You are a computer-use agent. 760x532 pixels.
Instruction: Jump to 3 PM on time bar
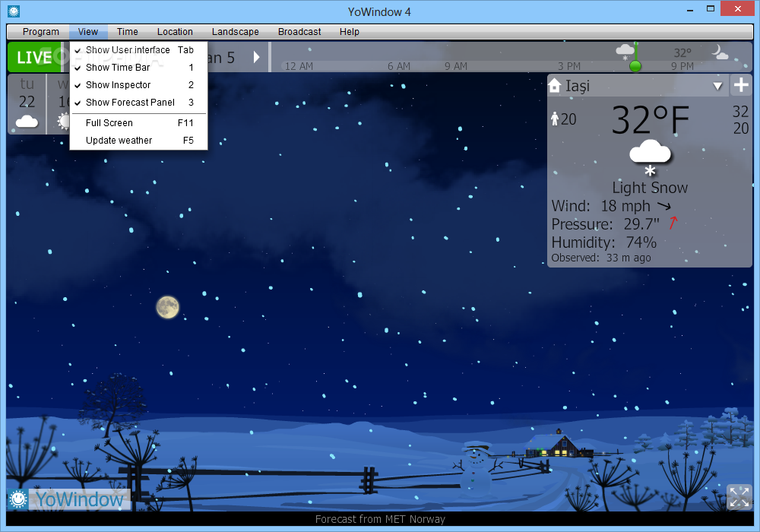pyautogui.click(x=569, y=66)
